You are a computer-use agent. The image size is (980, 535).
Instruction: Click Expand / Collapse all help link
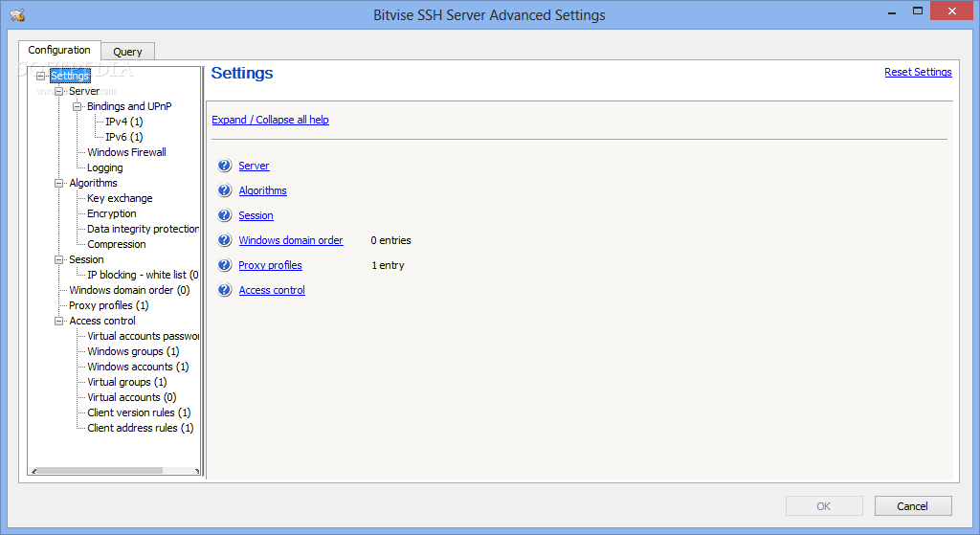click(270, 120)
